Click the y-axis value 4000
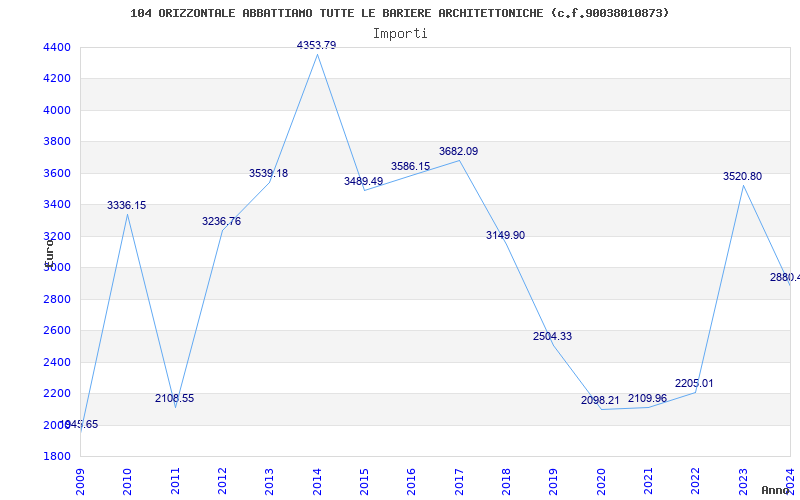This screenshot has height=500, width=800. [57, 110]
